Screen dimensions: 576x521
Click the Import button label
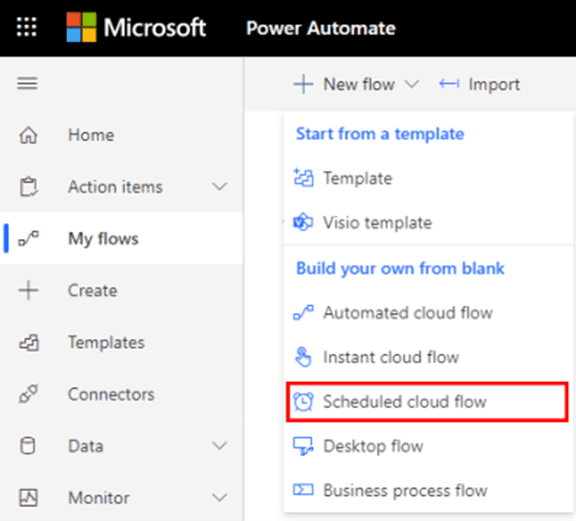point(494,85)
